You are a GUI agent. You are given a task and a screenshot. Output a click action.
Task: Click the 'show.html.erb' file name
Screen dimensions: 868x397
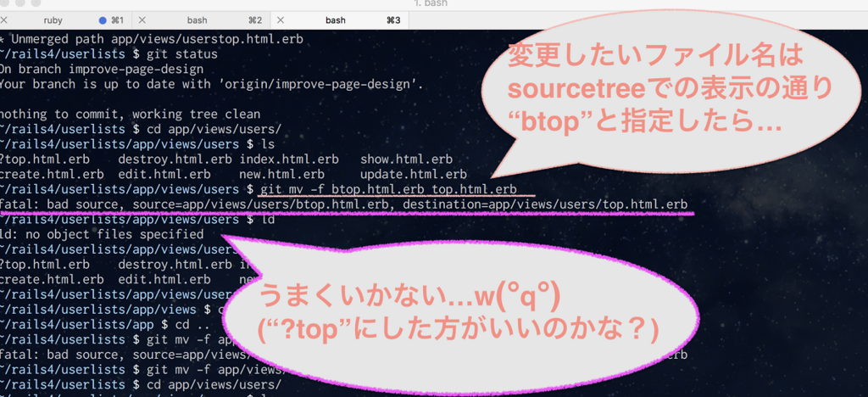(x=406, y=159)
